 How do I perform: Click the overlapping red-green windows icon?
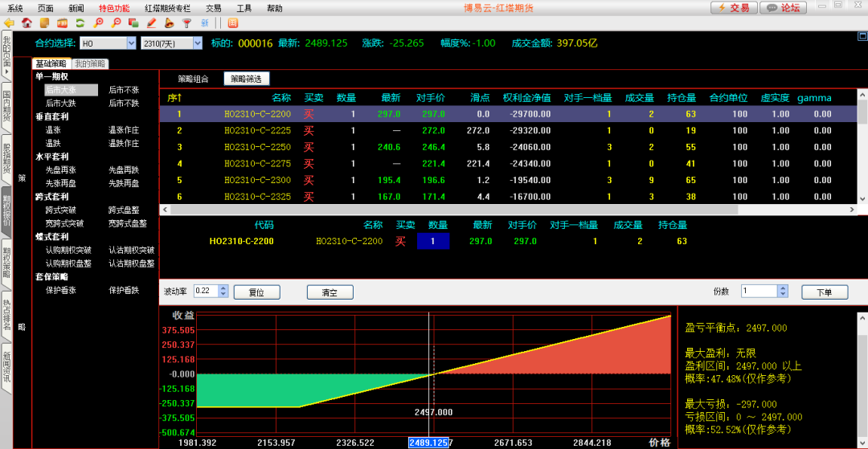[x=133, y=22]
